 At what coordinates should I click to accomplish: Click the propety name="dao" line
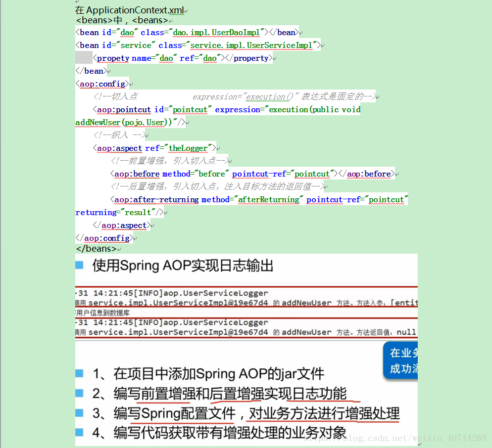pos(183,58)
